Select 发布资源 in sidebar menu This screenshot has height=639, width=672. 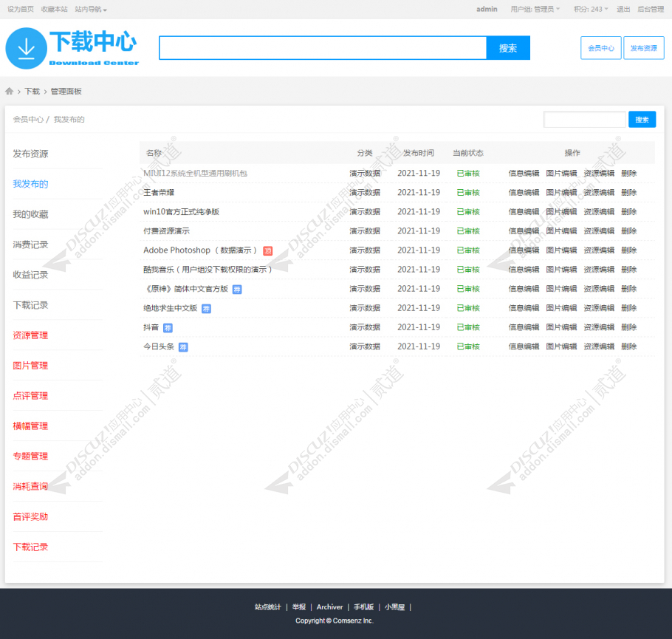pyautogui.click(x=30, y=154)
